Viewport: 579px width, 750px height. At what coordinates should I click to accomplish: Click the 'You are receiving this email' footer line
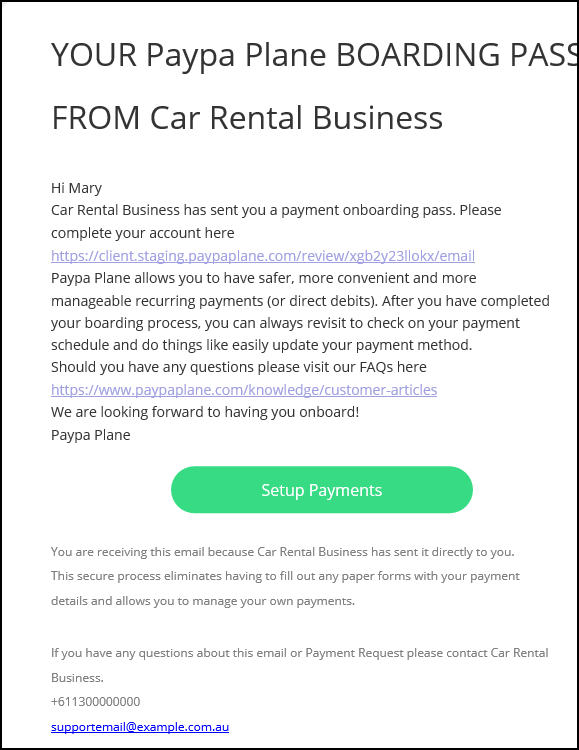(282, 552)
